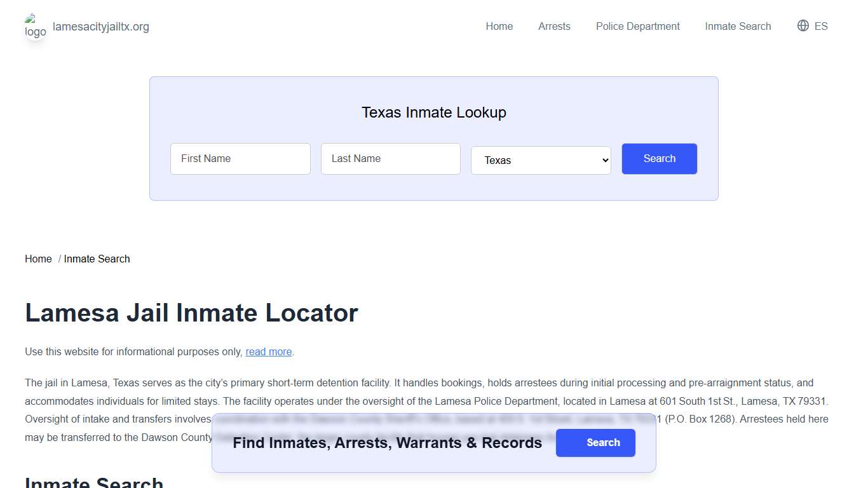The height and width of the screenshot is (488, 868).
Task: Click the First Name input field
Action: (240, 159)
